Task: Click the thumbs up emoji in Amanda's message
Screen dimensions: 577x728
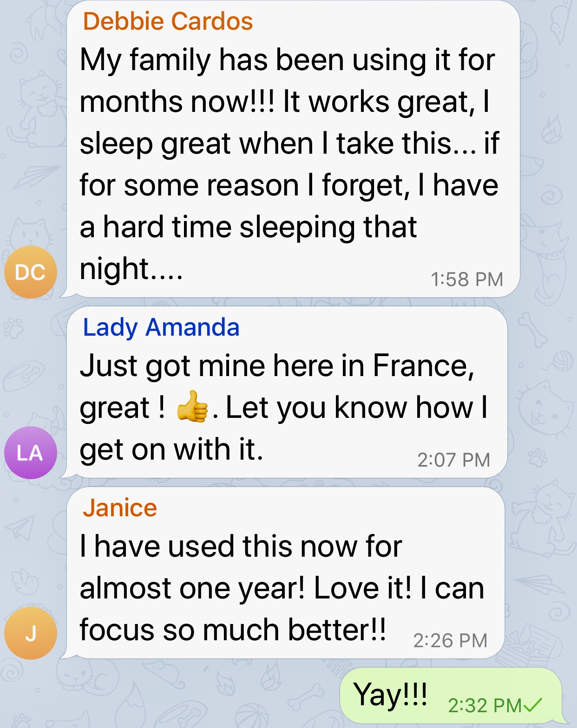Action: (192, 407)
